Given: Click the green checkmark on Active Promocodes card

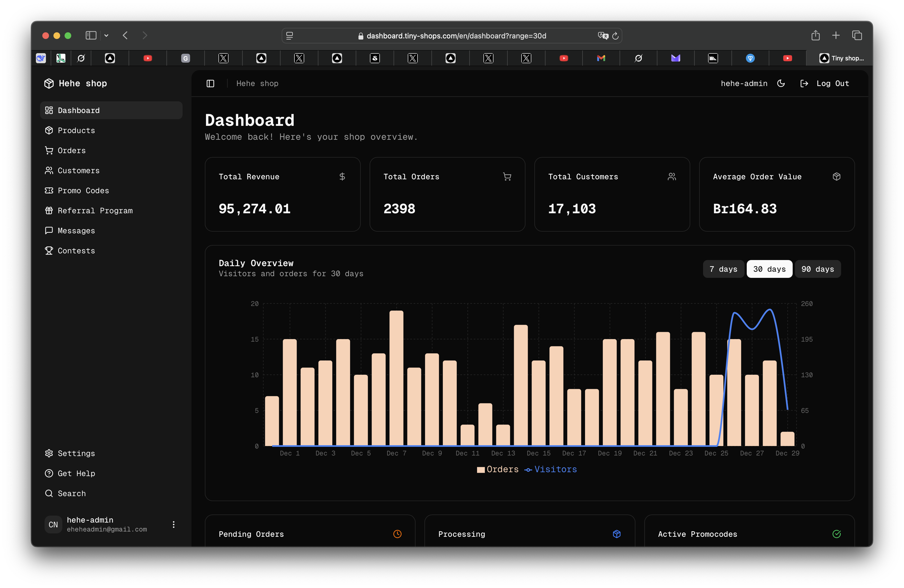Looking at the screenshot, I should [836, 534].
